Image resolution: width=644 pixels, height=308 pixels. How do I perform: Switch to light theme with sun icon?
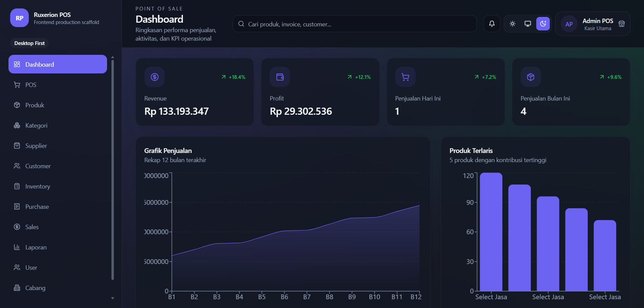[513, 24]
